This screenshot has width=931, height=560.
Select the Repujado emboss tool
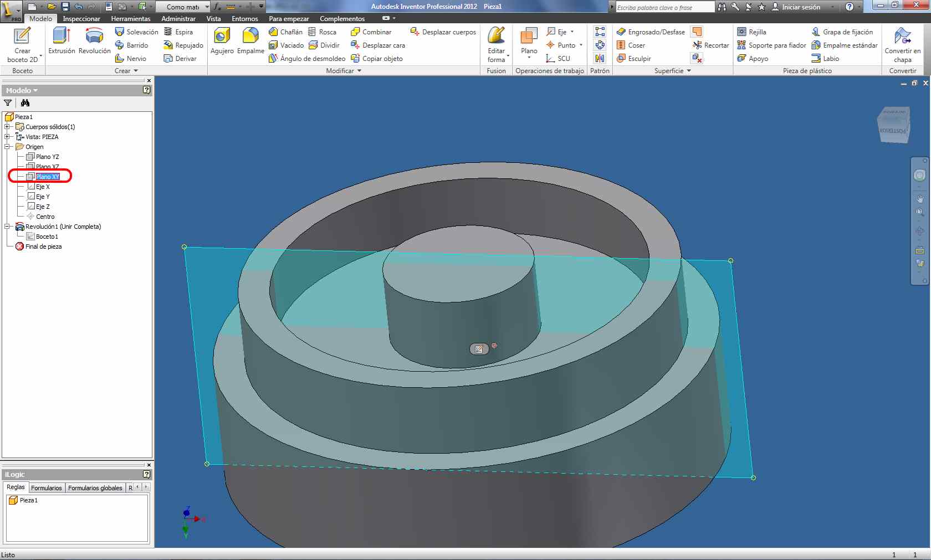pos(183,45)
